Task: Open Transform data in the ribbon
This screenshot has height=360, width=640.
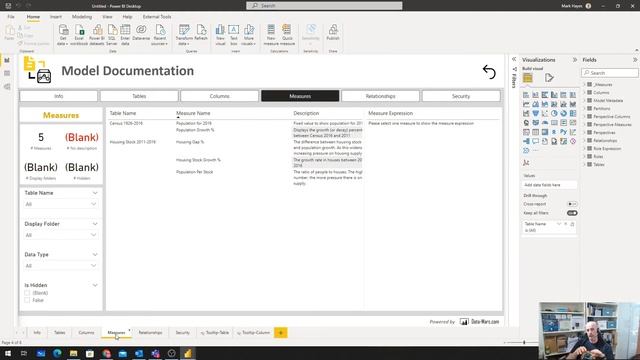Action: [x=184, y=35]
